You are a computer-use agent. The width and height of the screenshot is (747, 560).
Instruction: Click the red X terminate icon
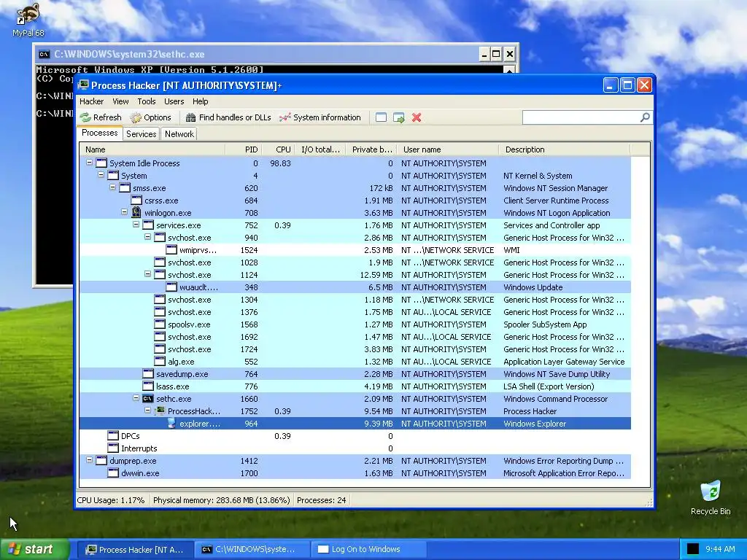coord(417,117)
